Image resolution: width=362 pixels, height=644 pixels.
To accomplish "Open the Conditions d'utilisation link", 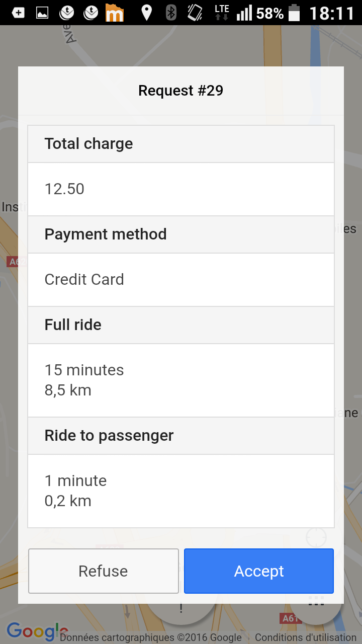I will [306, 637].
